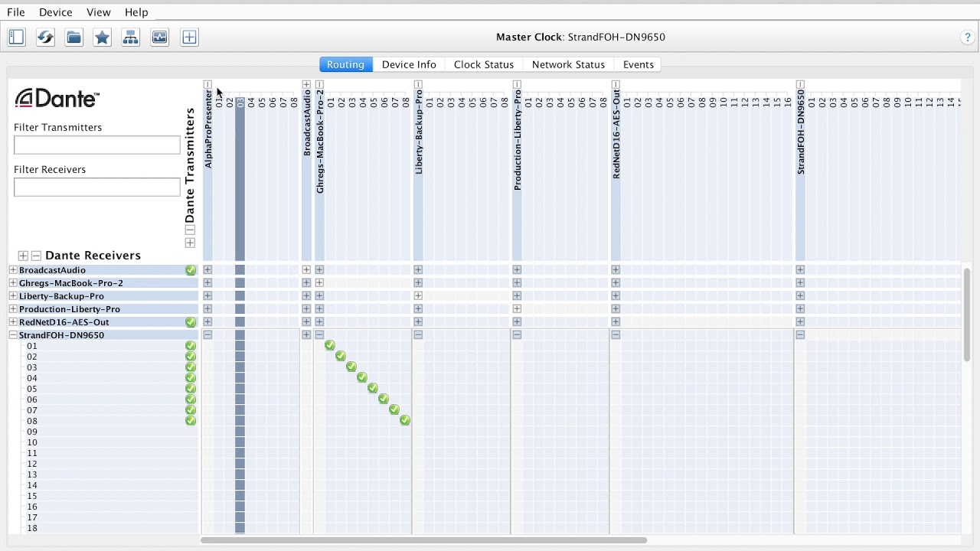This screenshot has height=551, width=980.
Task: Click the Liberty-Backup-Pro transmitter column label
Action: 419,132
